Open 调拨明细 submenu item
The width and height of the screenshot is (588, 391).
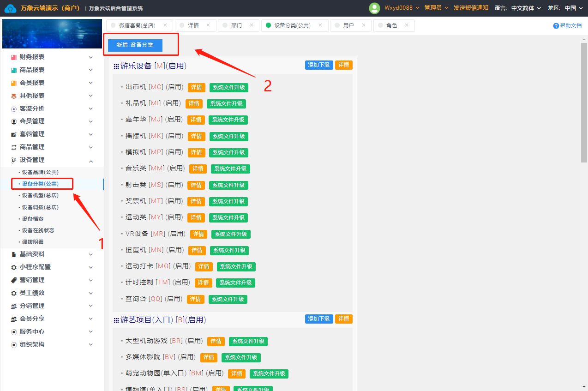[33, 242]
